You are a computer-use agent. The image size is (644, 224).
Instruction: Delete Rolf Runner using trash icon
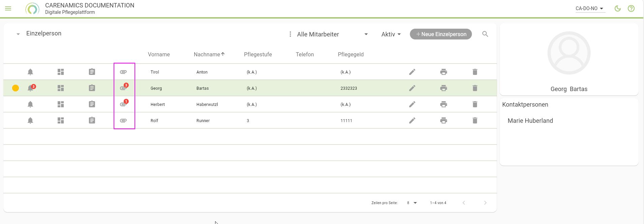475,120
